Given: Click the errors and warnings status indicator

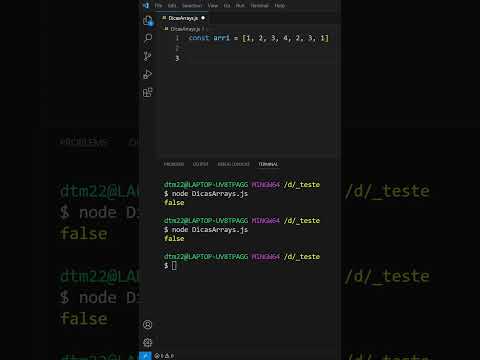Looking at the screenshot, I should pos(164,356).
